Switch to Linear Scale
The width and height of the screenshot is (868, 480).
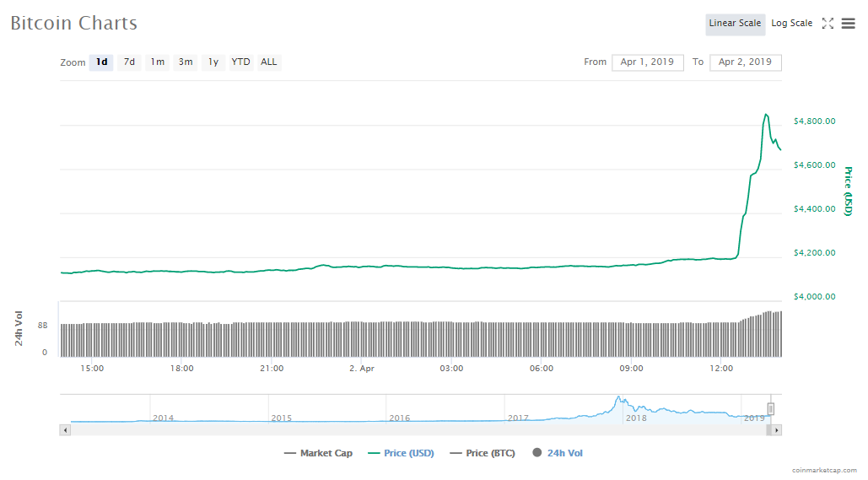(x=735, y=24)
